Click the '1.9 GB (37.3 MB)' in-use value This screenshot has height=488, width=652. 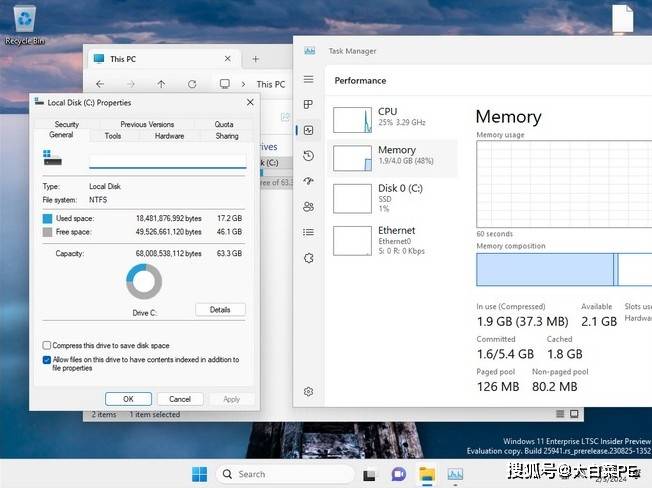pos(522,321)
